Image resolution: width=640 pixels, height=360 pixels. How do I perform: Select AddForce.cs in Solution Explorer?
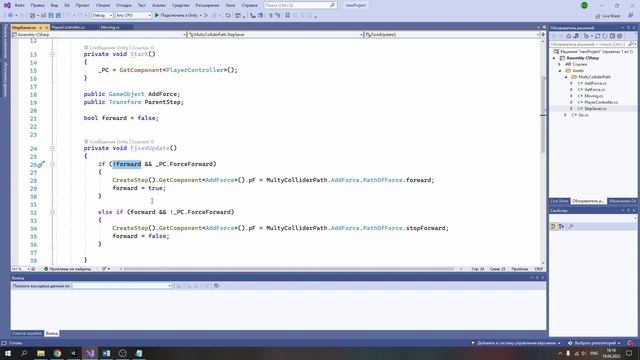(595, 83)
